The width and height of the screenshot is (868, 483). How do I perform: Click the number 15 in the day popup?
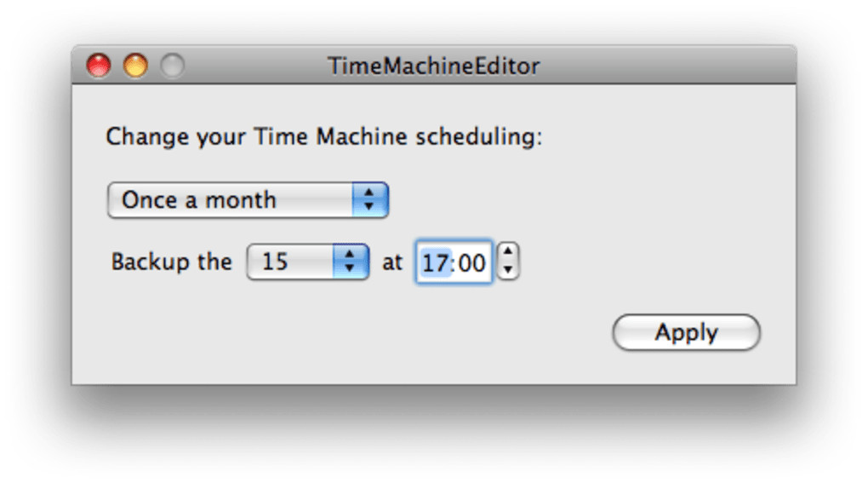point(275,262)
